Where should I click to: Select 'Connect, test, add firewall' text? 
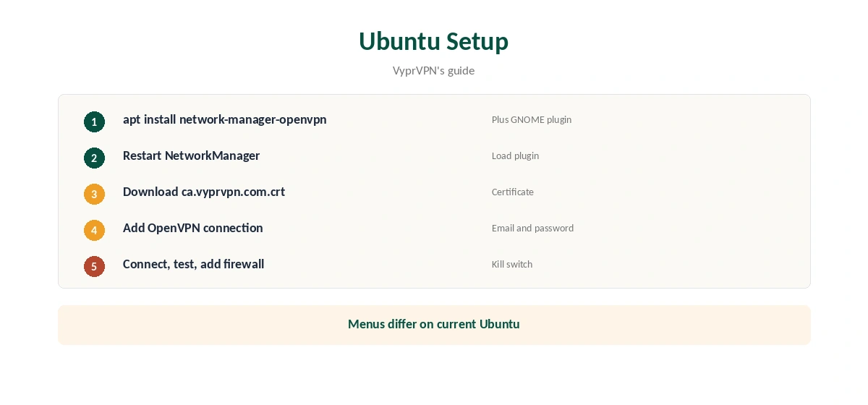coord(194,264)
